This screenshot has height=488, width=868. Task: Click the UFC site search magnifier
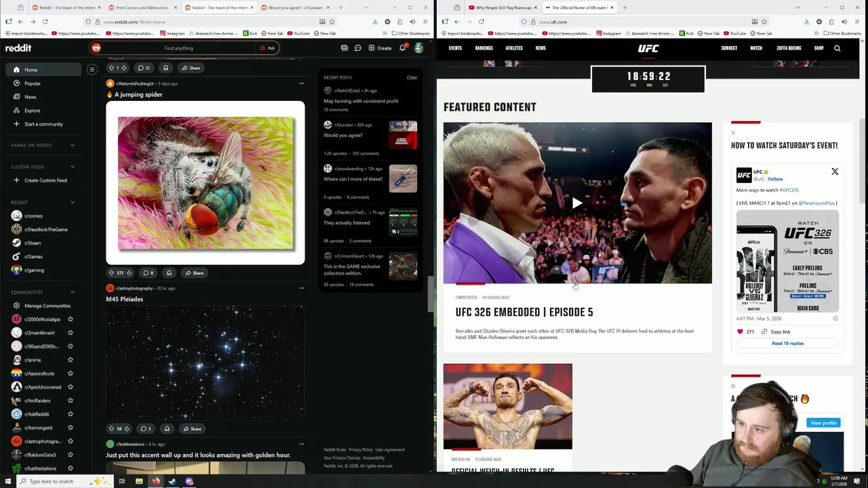[837, 48]
